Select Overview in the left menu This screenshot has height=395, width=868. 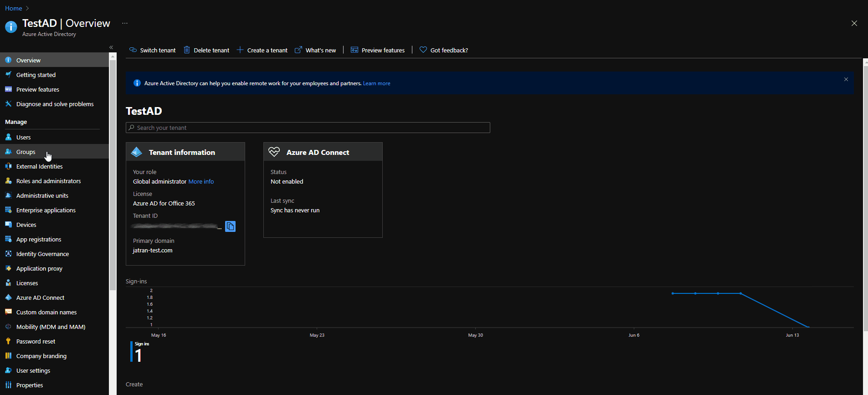[x=54, y=60]
